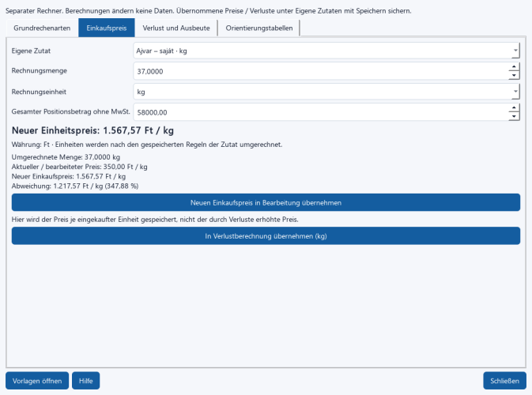The height and width of the screenshot is (395, 532).
Task: Click the Eigene Zutat label
Action: [31, 51]
